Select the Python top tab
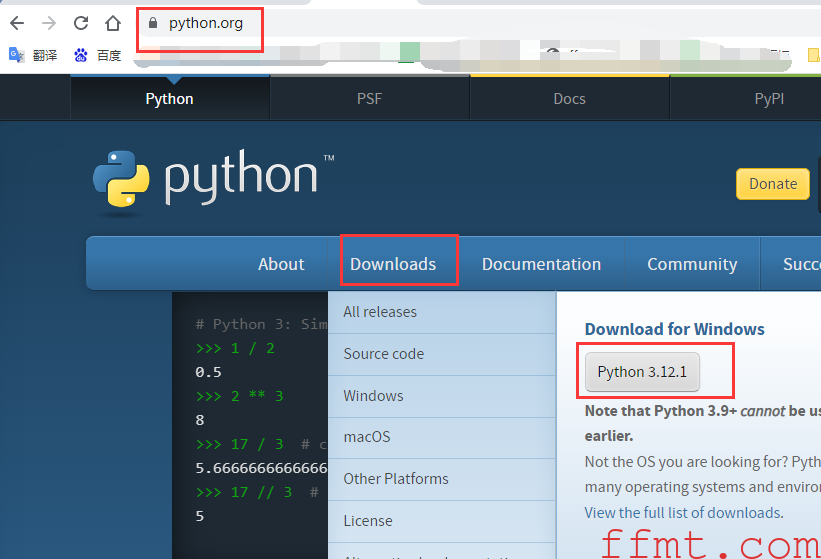The image size is (821, 559). pos(170,98)
